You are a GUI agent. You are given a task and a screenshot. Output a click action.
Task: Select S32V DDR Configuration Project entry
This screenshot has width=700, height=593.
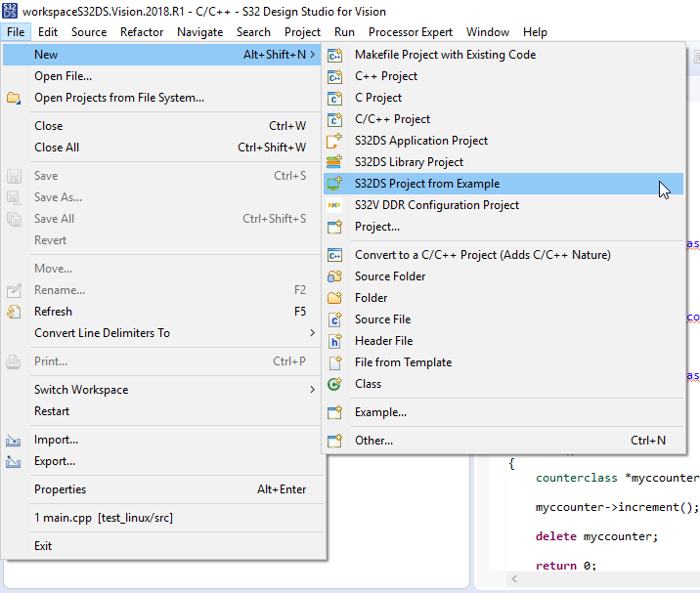(503, 205)
